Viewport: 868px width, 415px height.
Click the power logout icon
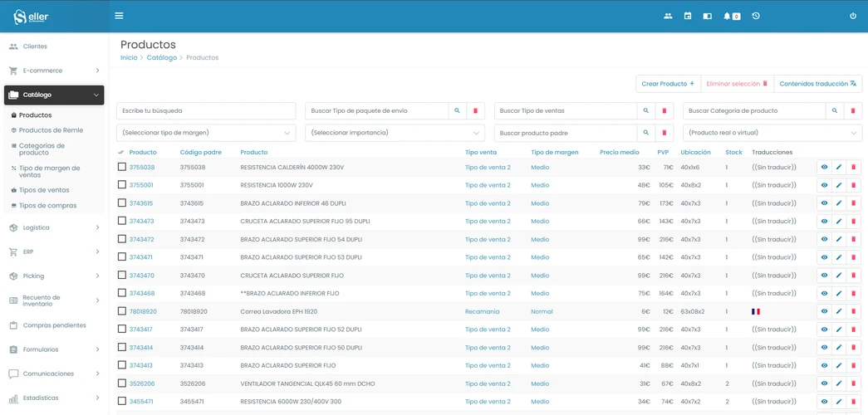tap(852, 16)
